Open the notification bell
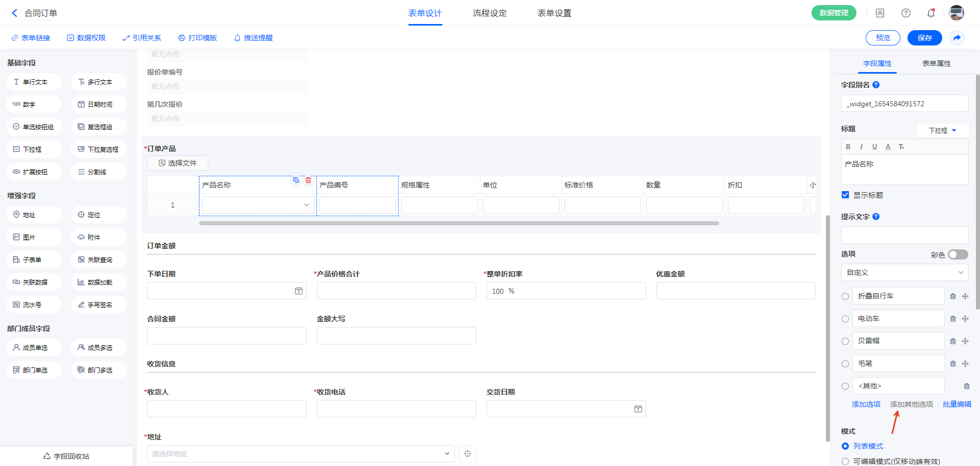 click(x=931, y=13)
